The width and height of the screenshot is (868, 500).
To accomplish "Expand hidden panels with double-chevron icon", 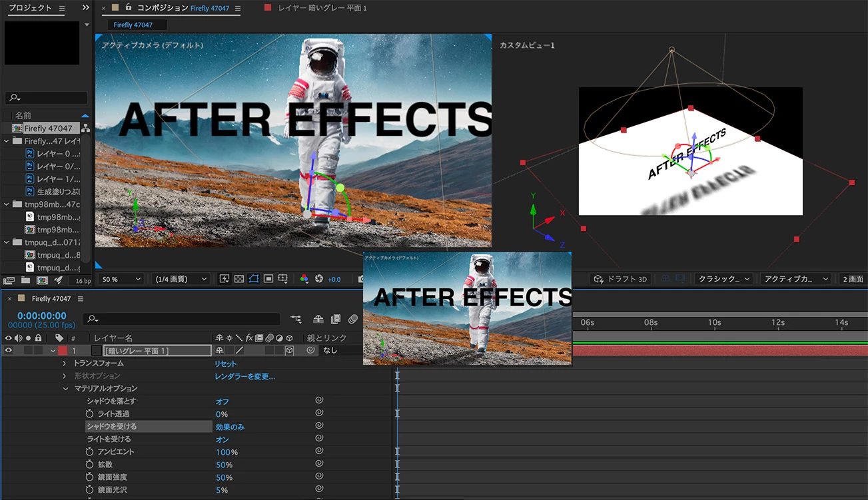I will (85, 8).
